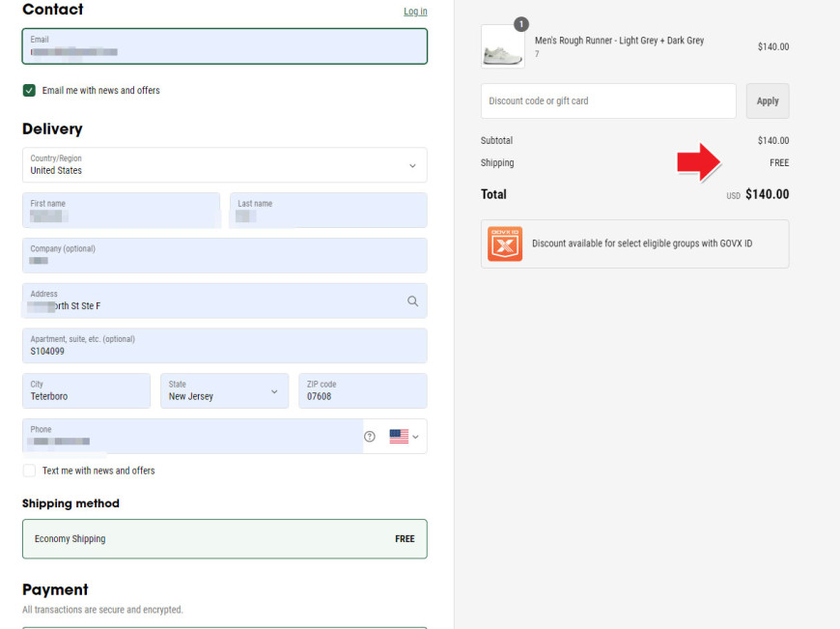Screen dimensions: 840x629
Task: Uncheck Email me with news and offers
Action: (x=29, y=90)
